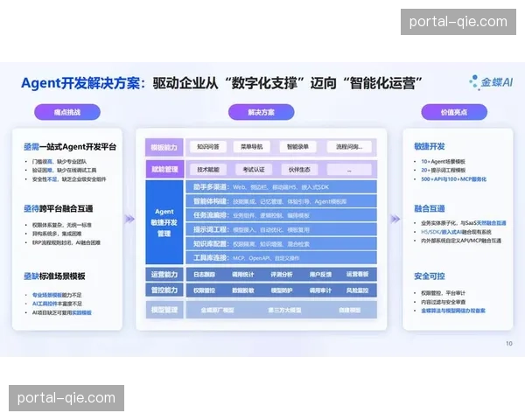Select the 伙伴生态 chip
525x420 pixels.
tap(299, 170)
